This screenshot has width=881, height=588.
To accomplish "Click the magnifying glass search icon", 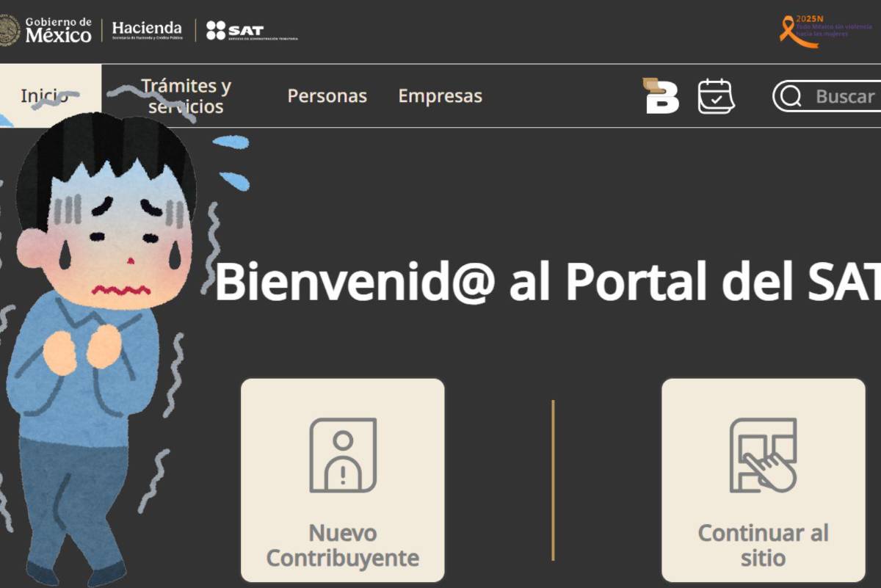I will point(791,97).
